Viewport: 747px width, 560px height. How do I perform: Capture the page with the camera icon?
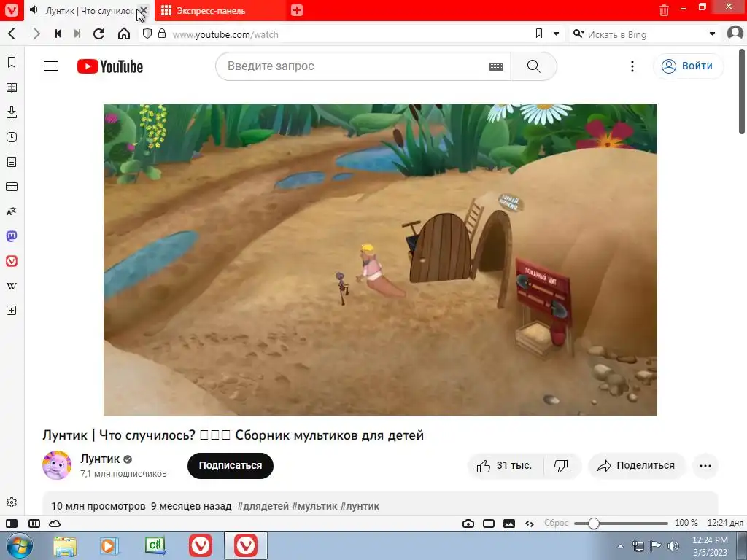click(468, 524)
